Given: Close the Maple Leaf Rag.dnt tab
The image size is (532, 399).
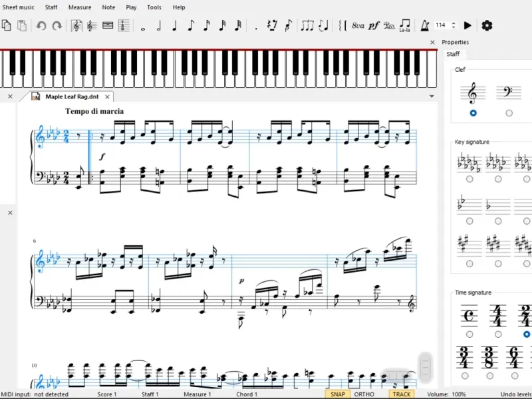Looking at the screenshot, I should [x=107, y=97].
